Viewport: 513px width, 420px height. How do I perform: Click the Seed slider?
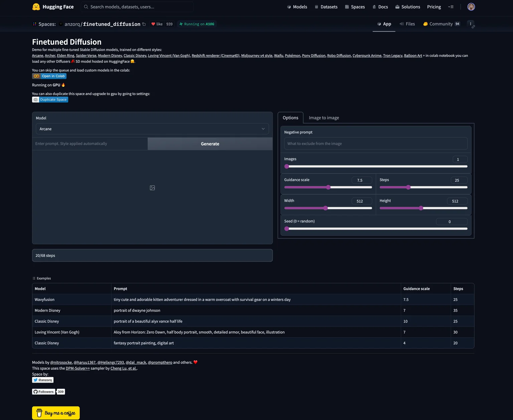point(376,229)
